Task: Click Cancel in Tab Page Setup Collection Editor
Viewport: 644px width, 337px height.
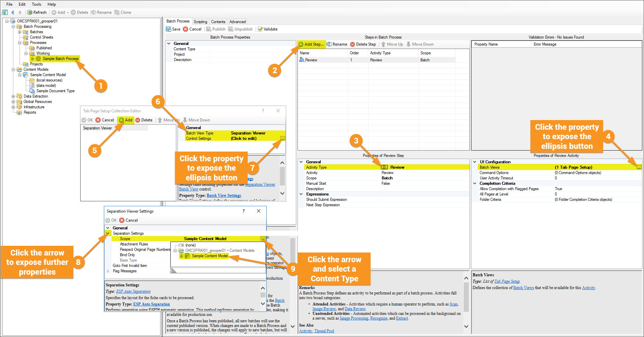Action: coord(105,120)
